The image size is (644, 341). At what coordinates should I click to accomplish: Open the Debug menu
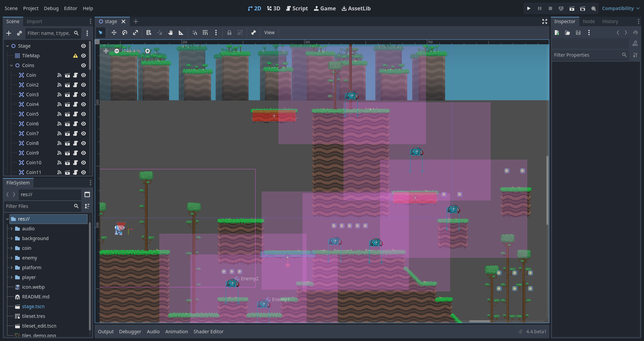click(51, 8)
